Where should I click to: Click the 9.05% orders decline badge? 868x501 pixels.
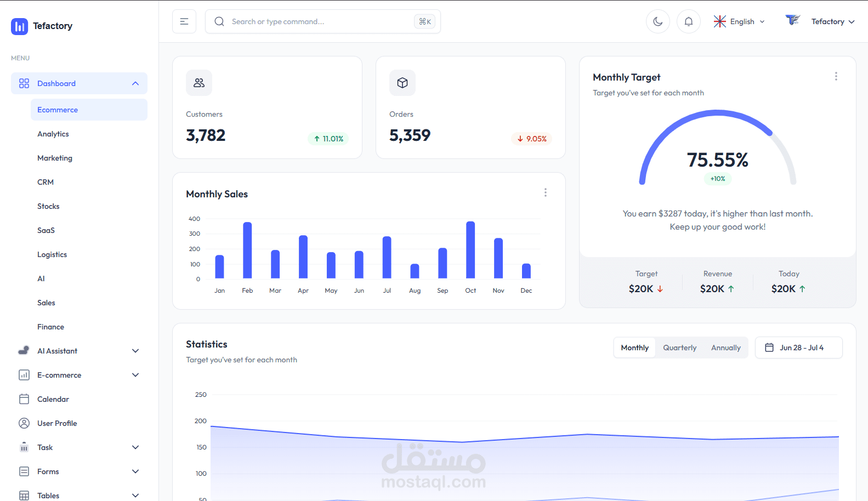click(531, 139)
